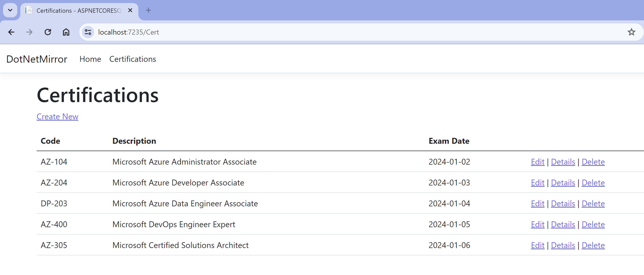Edit the AZ-400 DevOps Engineer row

pyautogui.click(x=537, y=224)
